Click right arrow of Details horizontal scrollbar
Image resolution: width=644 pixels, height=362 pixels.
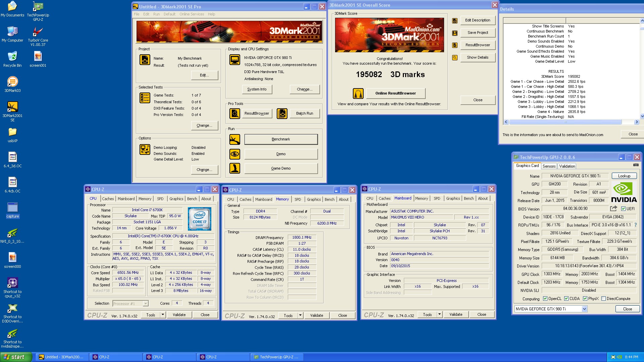[x=636, y=122]
